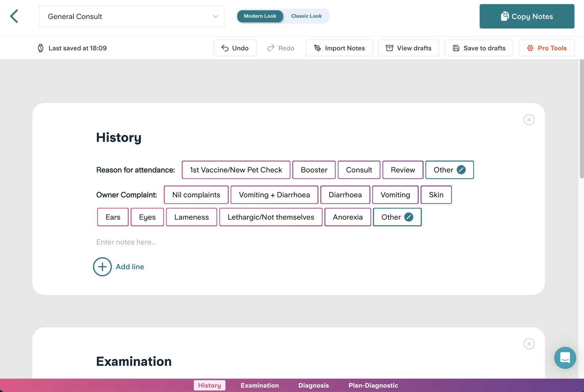Screen dimensions: 584x392
Task: Click Add line in the History section
Action: (x=119, y=267)
